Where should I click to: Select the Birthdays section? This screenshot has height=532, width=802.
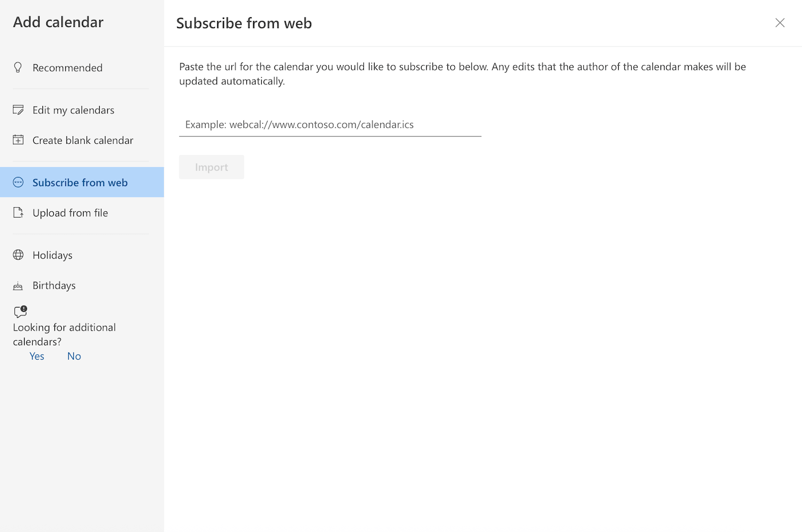coord(54,285)
